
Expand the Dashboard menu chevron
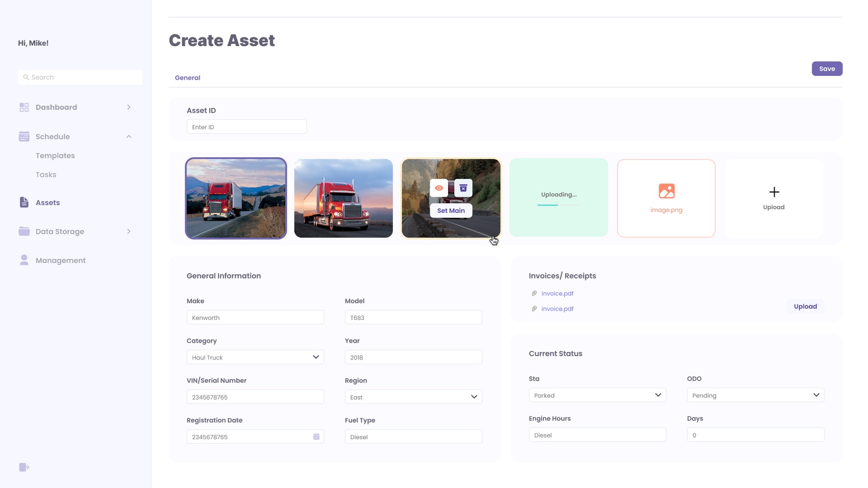point(129,107)
